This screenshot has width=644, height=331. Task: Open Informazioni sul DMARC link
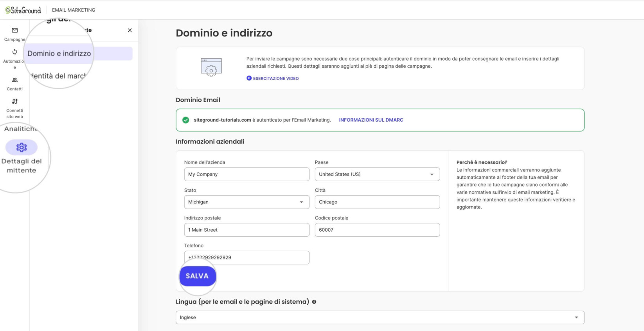(x=371, y=120)
